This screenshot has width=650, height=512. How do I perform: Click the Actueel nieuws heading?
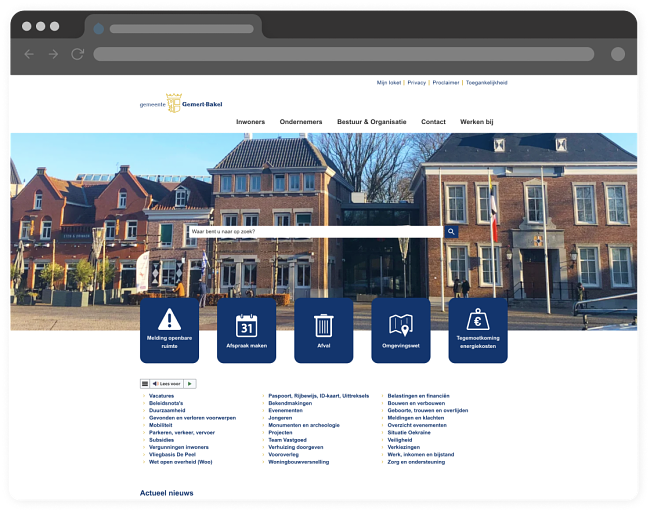click(x=167, y=493)
